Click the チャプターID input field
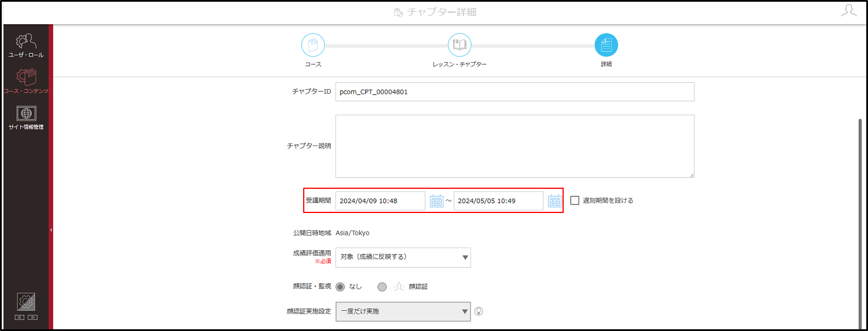Viewport: 868px width, 331px height. tap(515, 92)
